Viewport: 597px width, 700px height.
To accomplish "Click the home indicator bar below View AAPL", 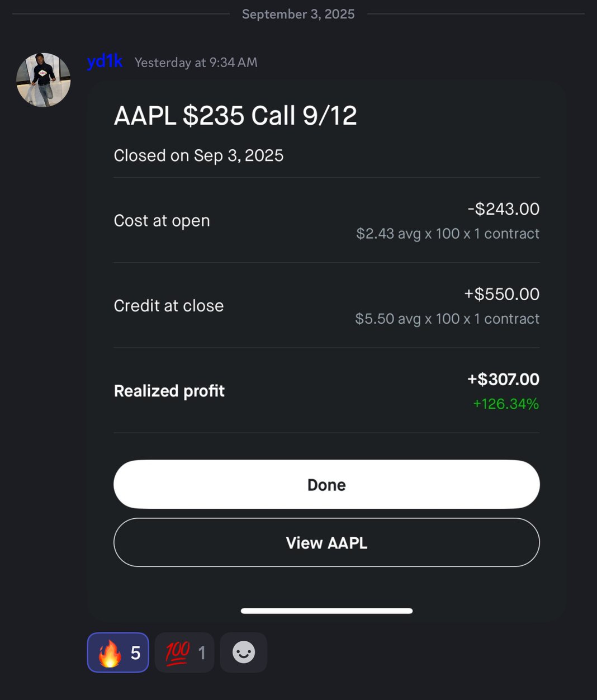I will [x=326, y=611].
